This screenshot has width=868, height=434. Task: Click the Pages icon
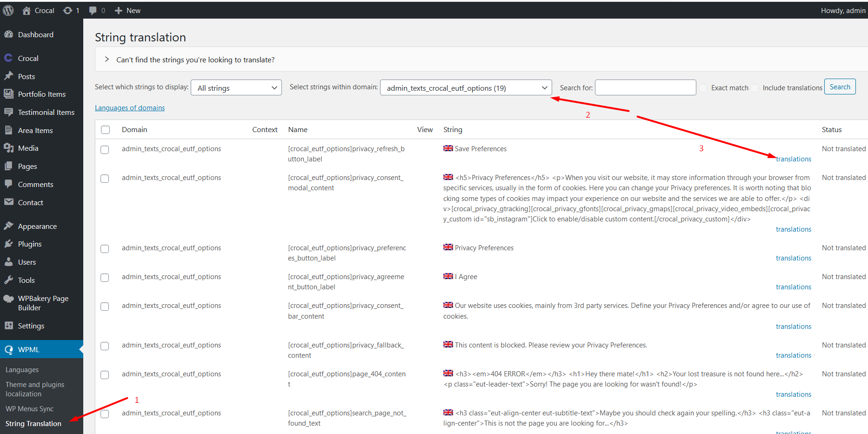[x=8, y=166]
